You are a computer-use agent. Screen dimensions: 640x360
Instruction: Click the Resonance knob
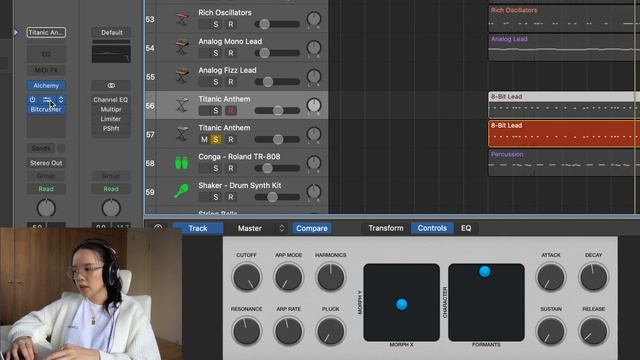(x=247, y=331)
